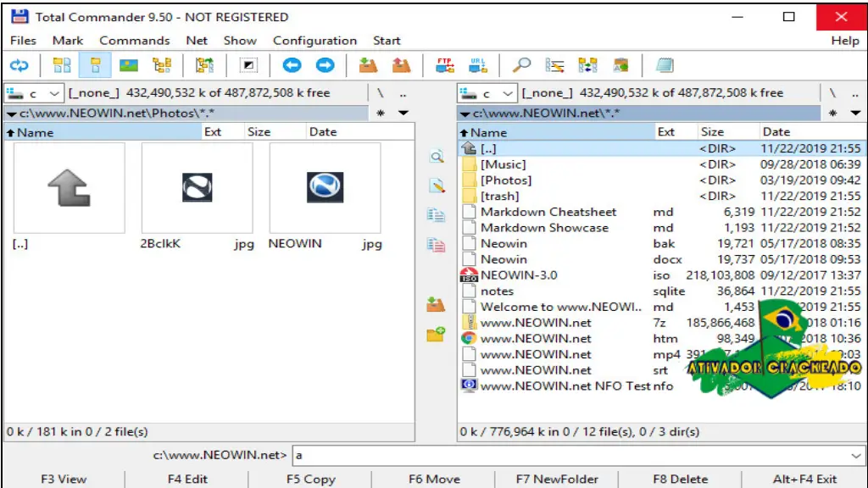Open the right panel drive dropdown
The width and height of the screenshot is (868, 488).
pyautogui.click(x=487, y=93)
